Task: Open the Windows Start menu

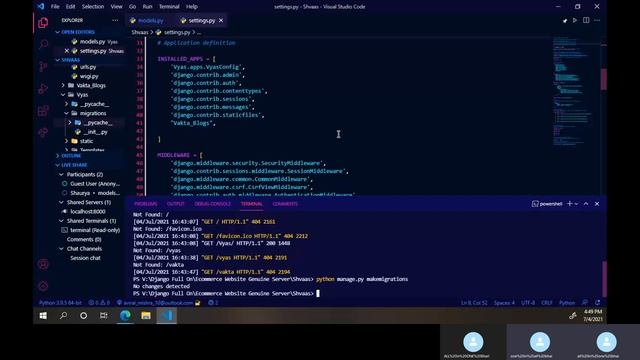Action: coord(43,315)
